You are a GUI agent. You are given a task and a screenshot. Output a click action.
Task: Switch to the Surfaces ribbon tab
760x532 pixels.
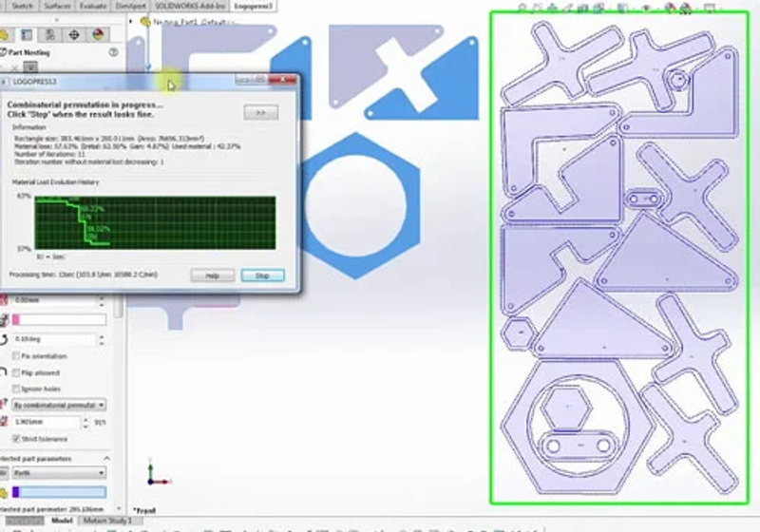(57, 6)
